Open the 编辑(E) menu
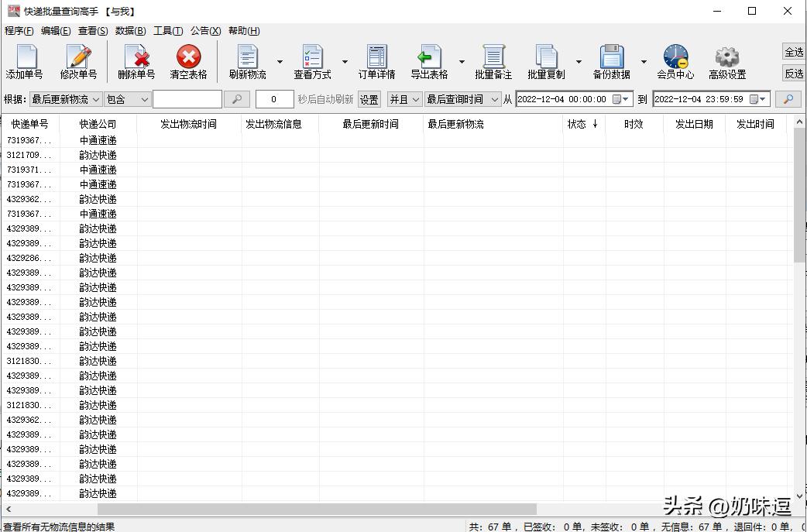Screen dimensions: 807x532 pyautogui.click(x=56, y=31)
